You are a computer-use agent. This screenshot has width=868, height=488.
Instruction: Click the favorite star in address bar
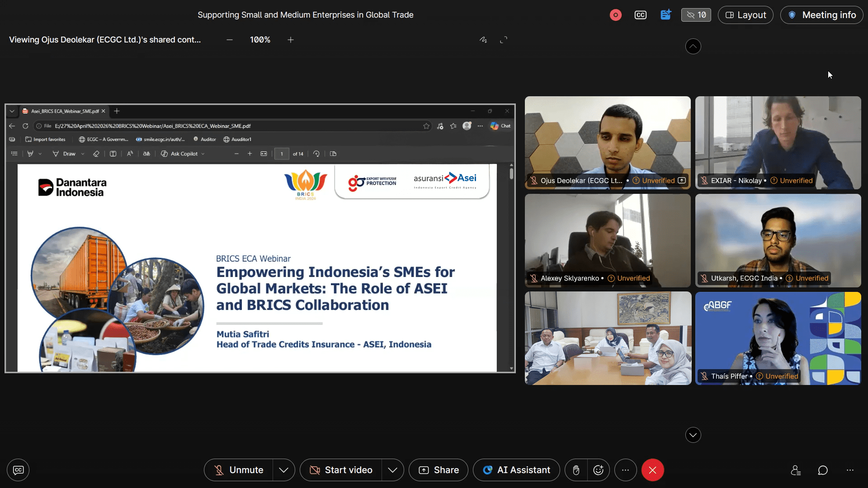pos(426,126)
